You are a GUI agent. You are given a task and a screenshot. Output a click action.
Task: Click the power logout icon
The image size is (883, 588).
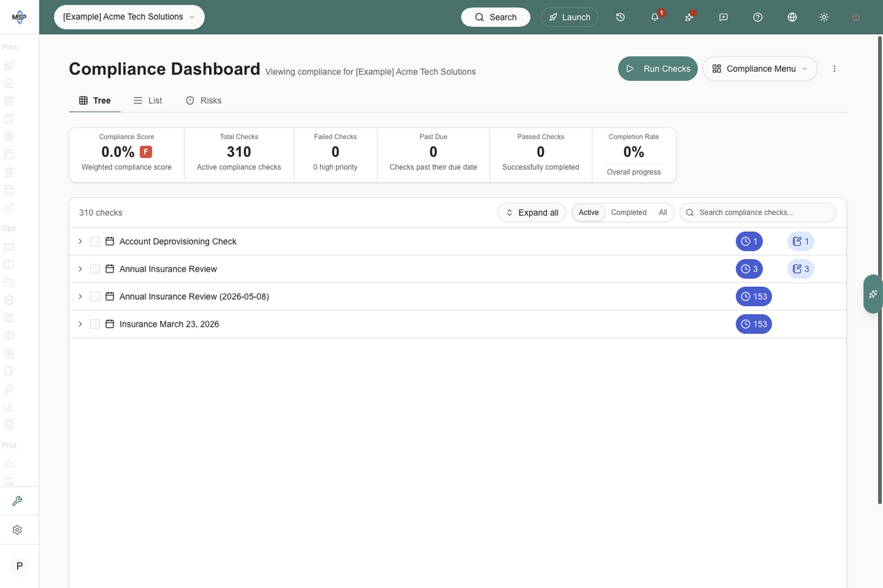(x=856, y=17)
